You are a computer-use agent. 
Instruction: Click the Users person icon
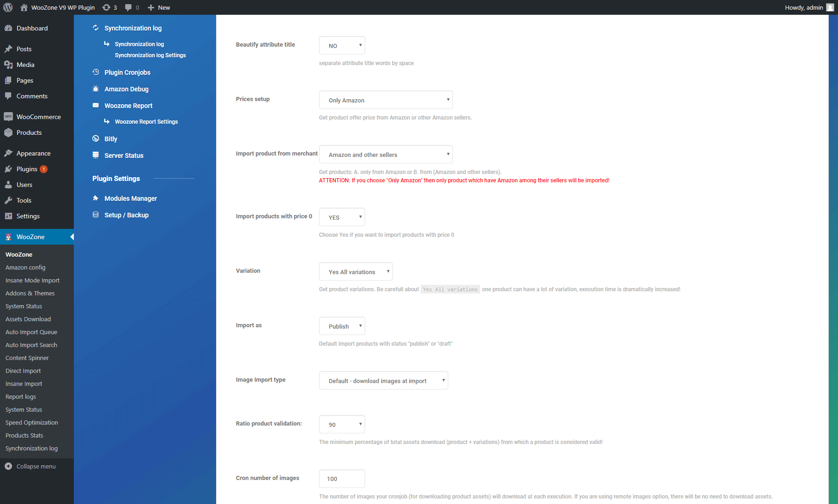pyautogui.click(x=8, y=185)
